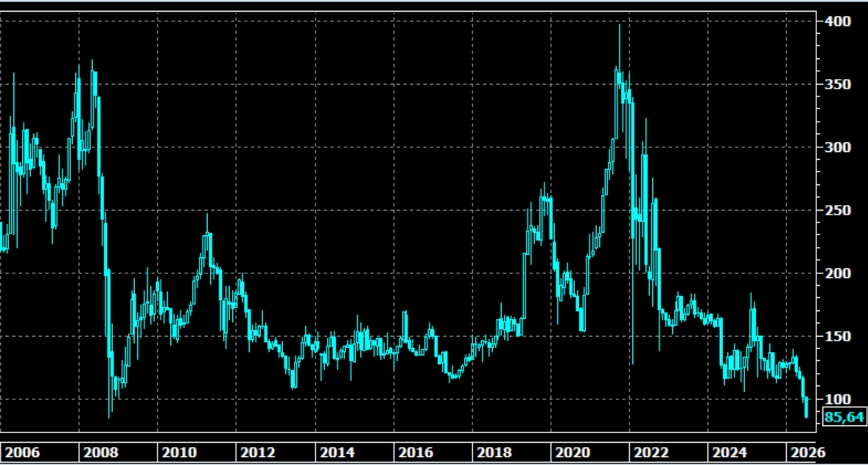Screen dimensions: 868x465
Task: Click the 2010 marker on the time axis
Action: click(179, 452)
